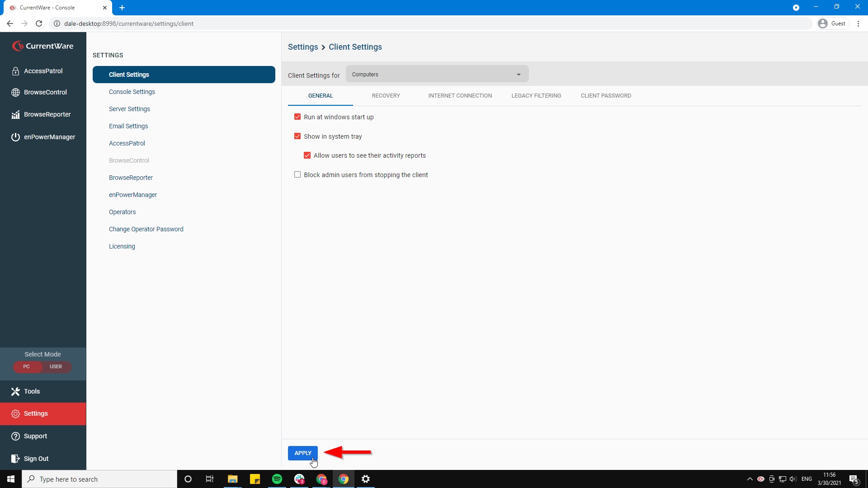This screenshot has width=868, height=488.
Task: Open AccessPatrol settings entry
Action: pyautogui.click(x=127, y=143)
